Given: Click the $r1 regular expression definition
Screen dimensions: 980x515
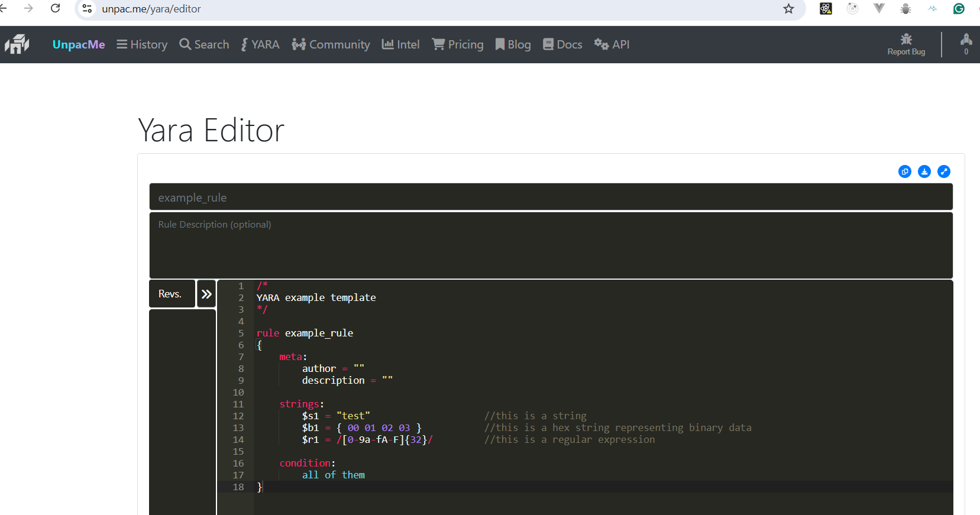Looking at the screenshot, I should click(367, 439).
